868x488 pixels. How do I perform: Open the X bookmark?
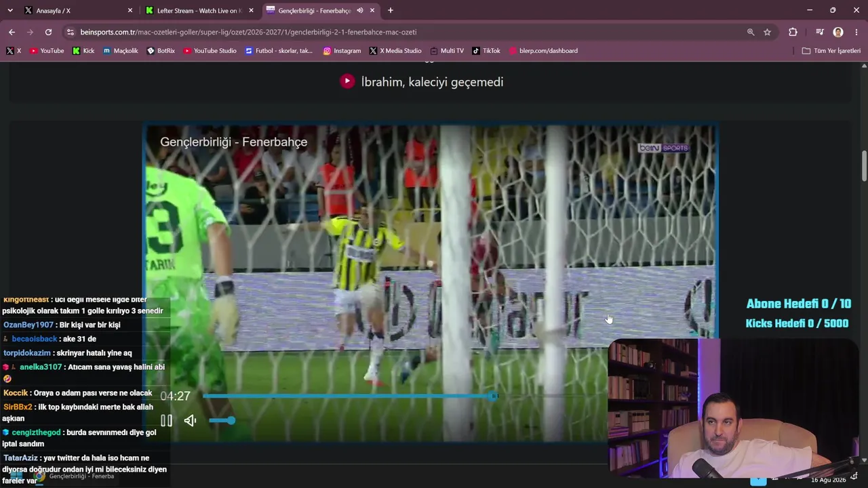(x=14, y=51)
